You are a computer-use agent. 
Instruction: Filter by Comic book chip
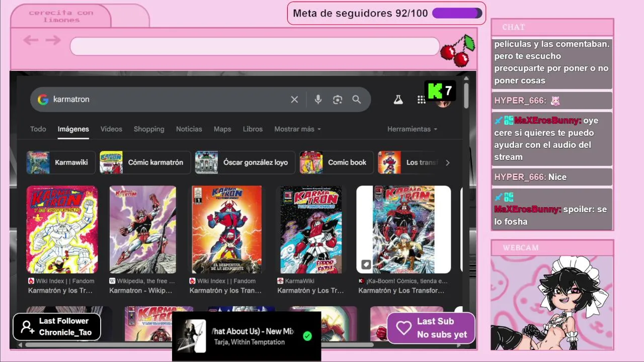coord(337,162)
